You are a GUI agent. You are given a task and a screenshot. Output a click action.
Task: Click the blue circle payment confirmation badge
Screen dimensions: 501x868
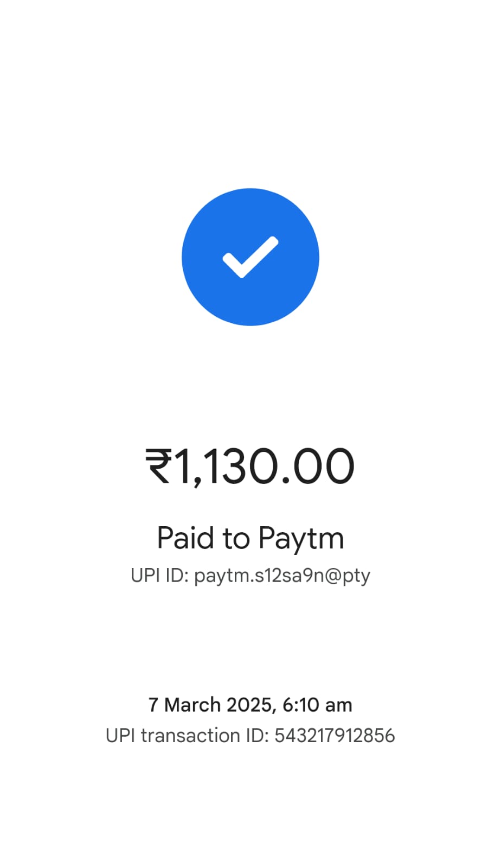click(251, 257)
